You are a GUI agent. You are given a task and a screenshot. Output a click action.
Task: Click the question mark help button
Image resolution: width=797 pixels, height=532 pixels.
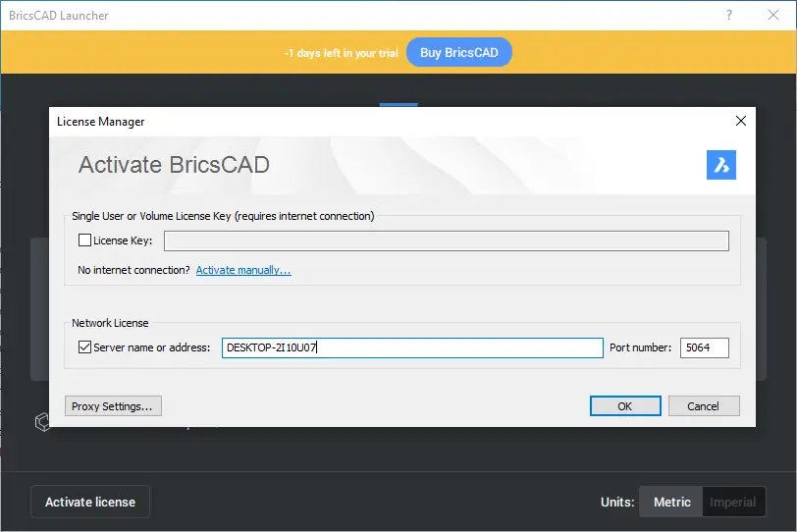729,16
